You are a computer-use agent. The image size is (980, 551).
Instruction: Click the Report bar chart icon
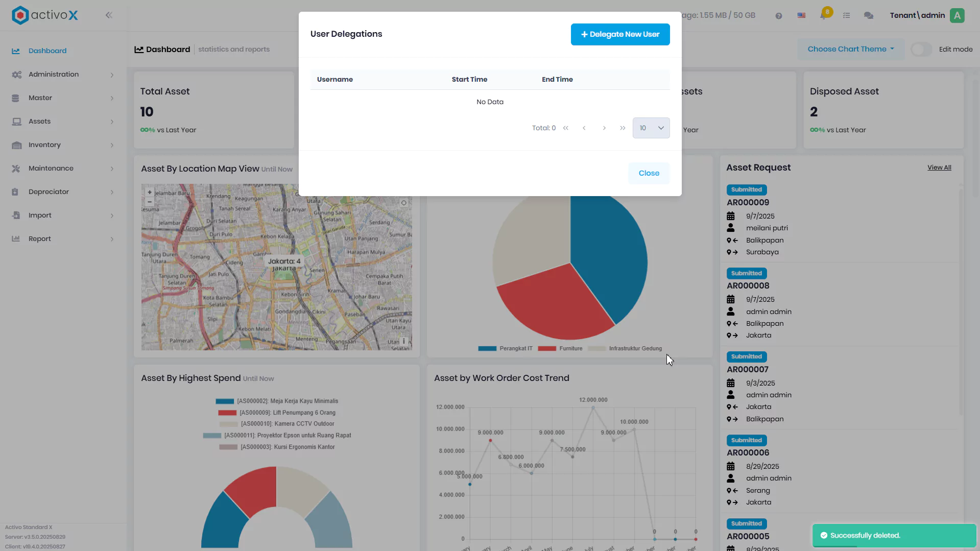[x=16, y=239]
